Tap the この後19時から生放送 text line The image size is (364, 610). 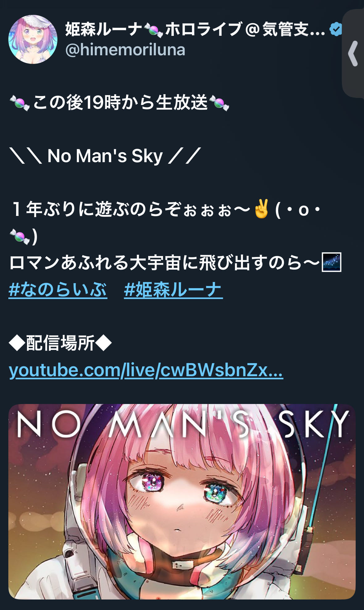pos(120,103)
